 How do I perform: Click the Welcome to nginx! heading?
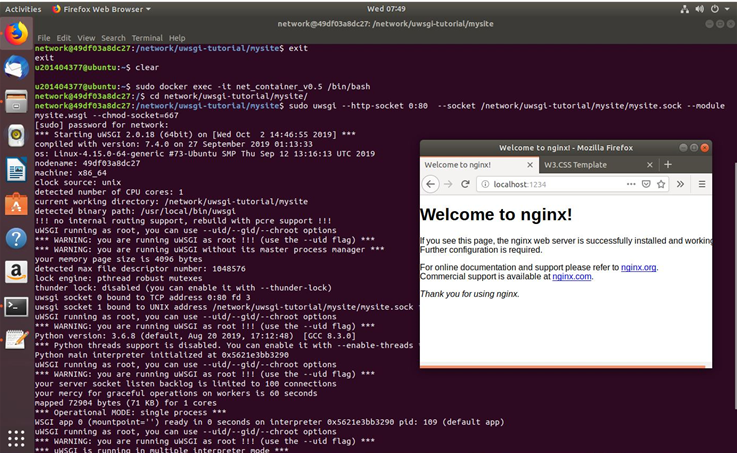pyautogui.click(x=496, y=215)
